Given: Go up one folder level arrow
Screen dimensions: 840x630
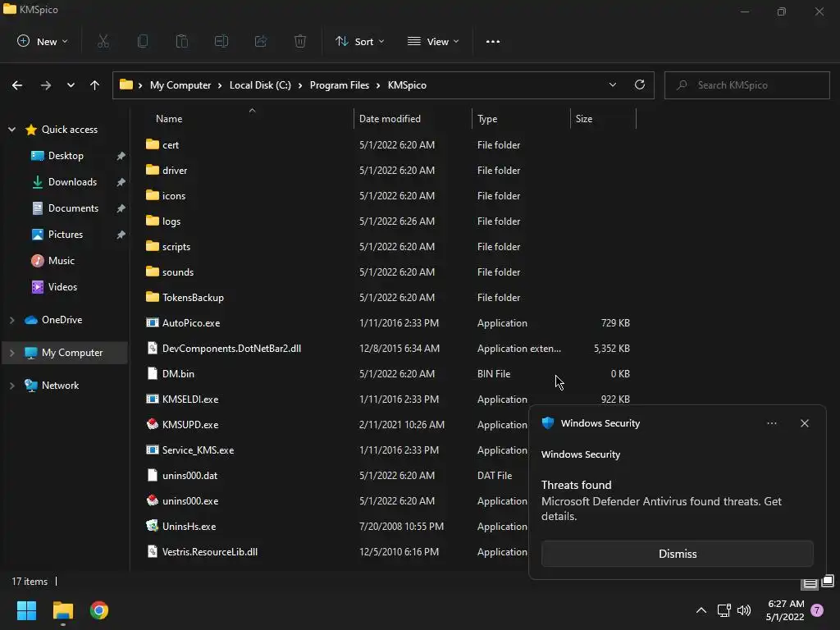Looking at the screenshot, I should coord(95,85).
